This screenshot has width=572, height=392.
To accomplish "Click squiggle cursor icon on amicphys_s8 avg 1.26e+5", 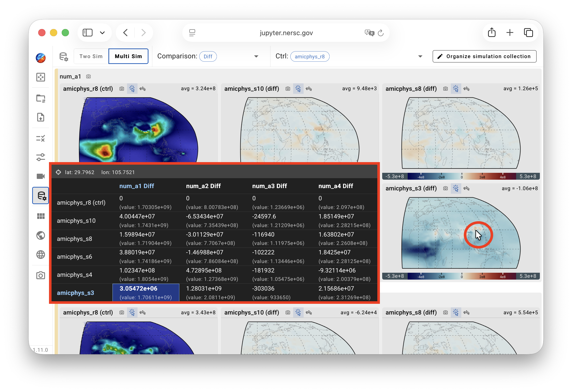I will coord(466,89).
